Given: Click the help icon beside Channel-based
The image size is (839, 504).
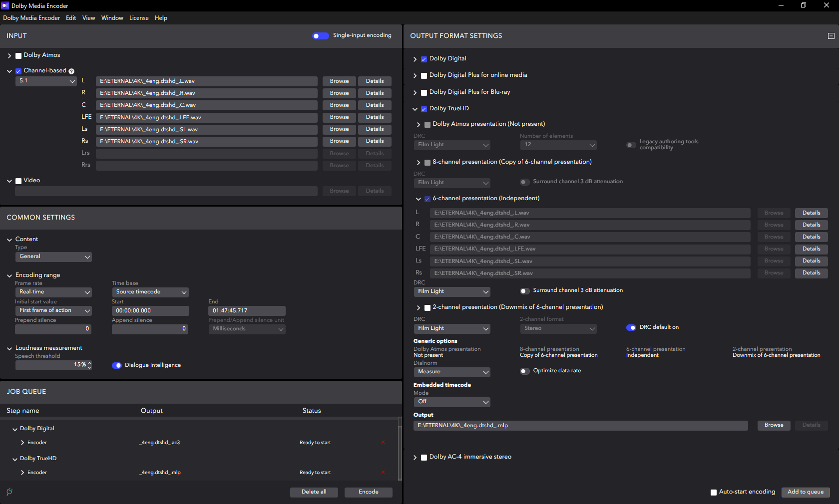Looking at the screenshot, I should coord(71,71).
